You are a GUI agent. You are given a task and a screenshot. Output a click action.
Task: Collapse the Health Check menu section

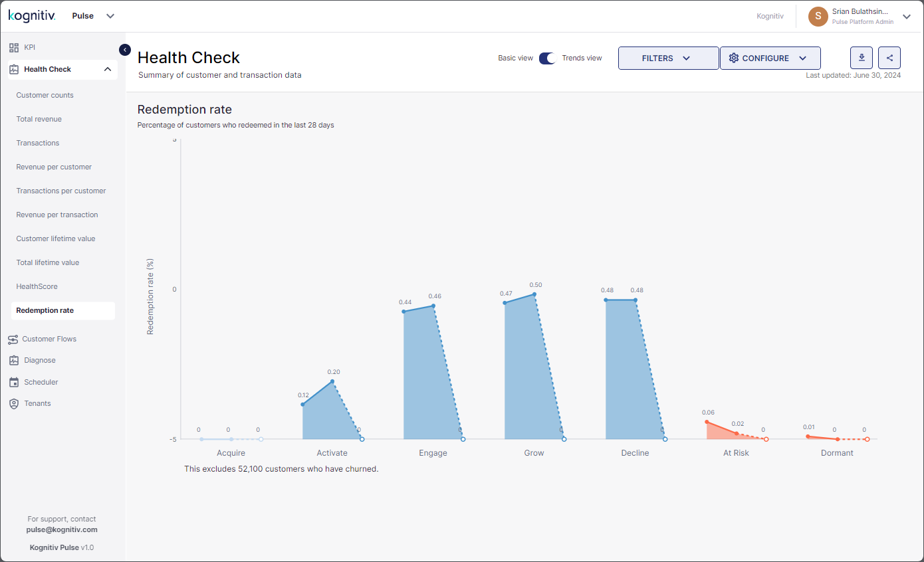click(x=108, y=69)
